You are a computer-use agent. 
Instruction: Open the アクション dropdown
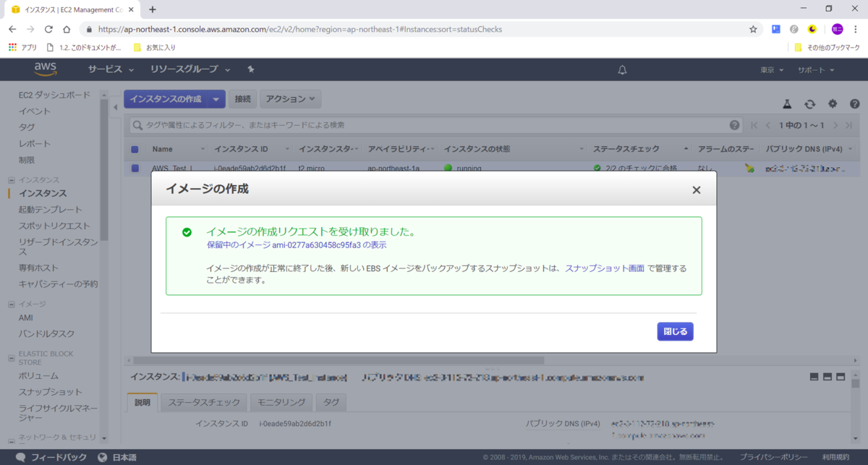(x=290, y=98)
